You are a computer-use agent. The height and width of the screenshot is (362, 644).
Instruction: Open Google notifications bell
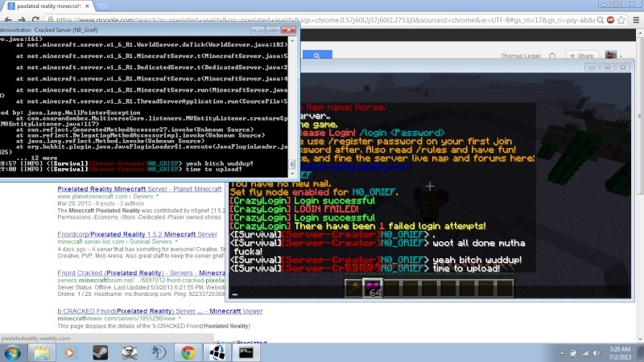tap(552, 56)
